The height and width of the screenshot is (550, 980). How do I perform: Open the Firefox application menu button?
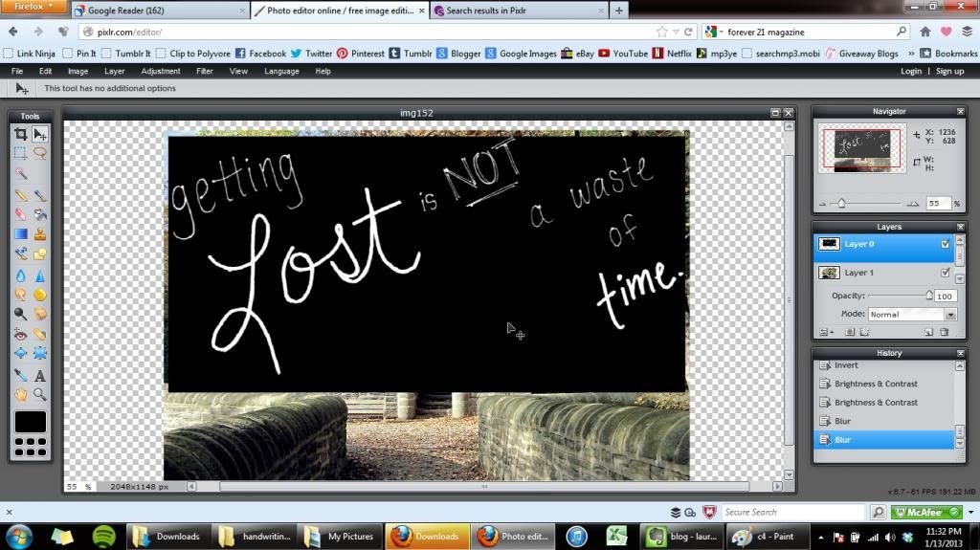(x=33, y=7)
